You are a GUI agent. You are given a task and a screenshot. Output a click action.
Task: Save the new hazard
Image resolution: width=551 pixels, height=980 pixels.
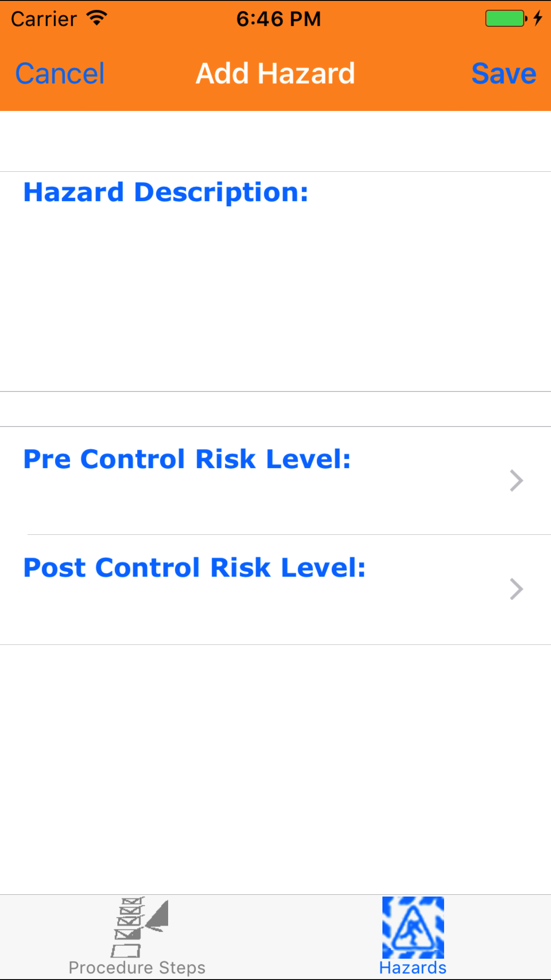tap(504, 74)
